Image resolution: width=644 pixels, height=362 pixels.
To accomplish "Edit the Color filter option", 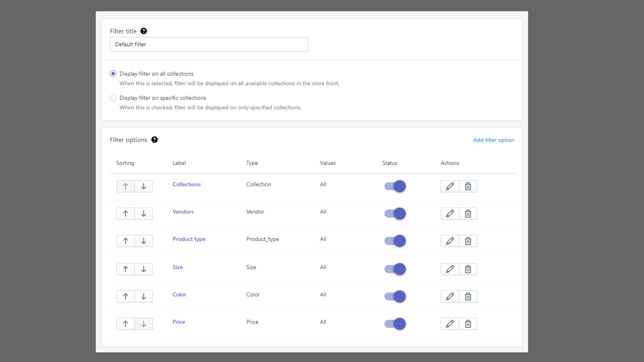I will tap(450, 296).
